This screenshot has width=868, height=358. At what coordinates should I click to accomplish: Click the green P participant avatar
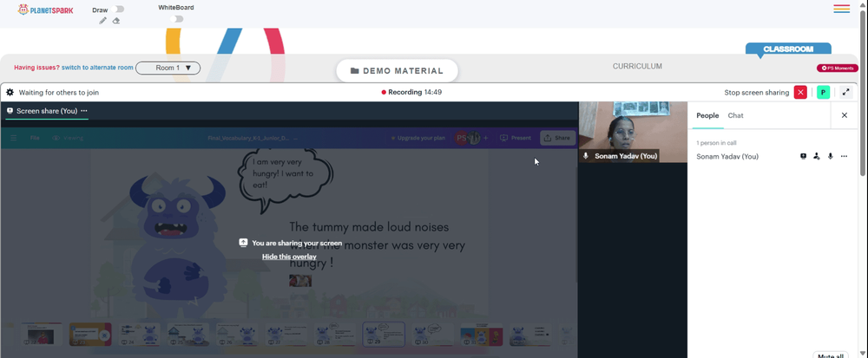click(823, 92)
